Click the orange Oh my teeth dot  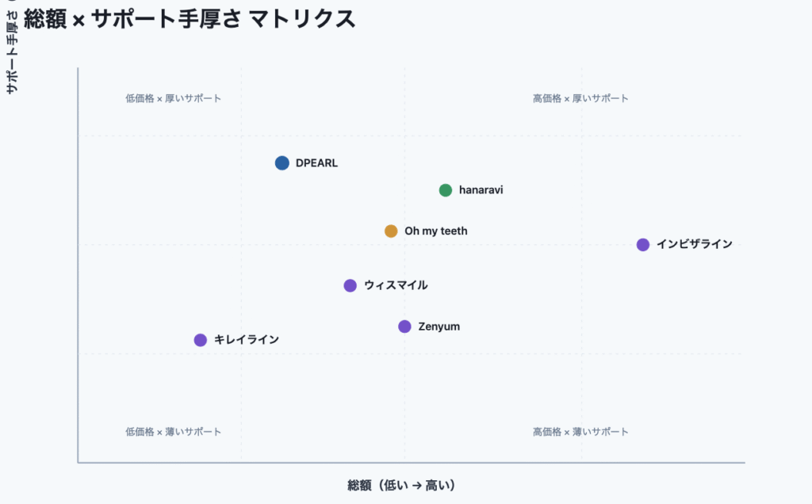pos(391,231)
